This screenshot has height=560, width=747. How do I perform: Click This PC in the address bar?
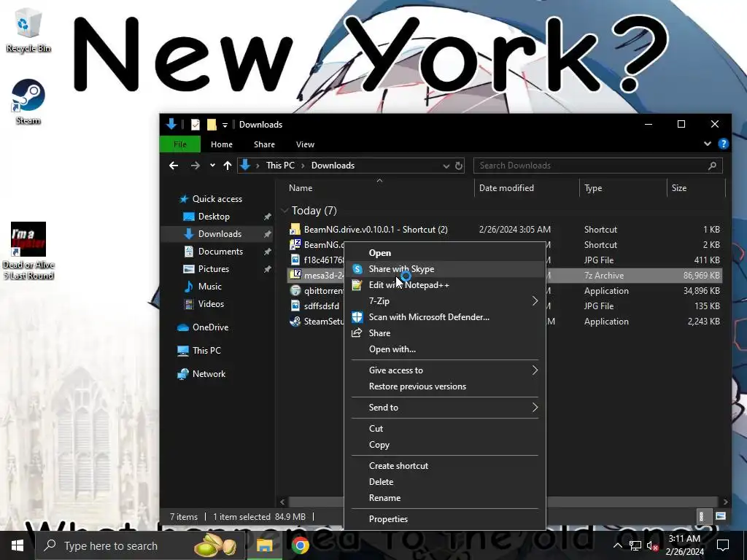point(280,166)
